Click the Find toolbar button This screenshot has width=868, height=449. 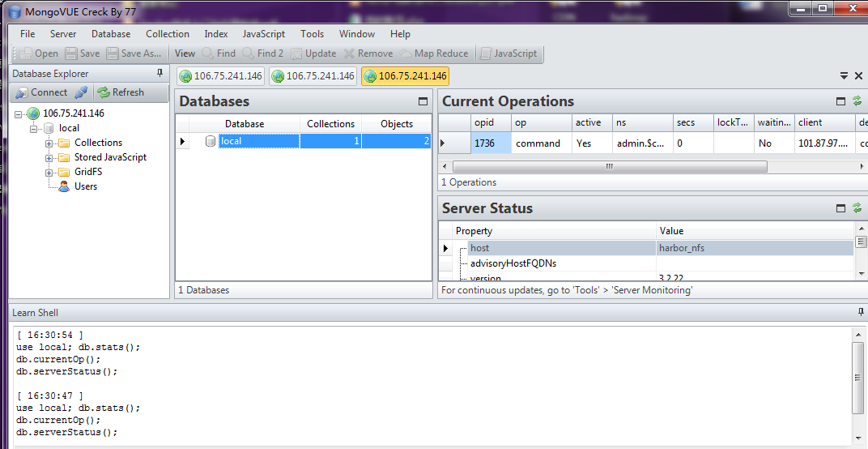[219, 53]
